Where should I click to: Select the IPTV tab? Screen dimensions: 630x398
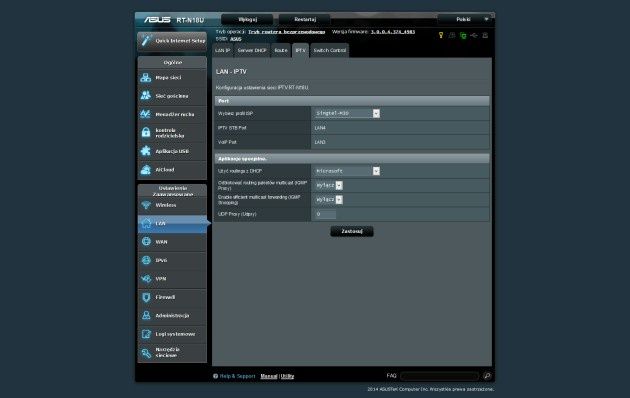pos(300,51)
